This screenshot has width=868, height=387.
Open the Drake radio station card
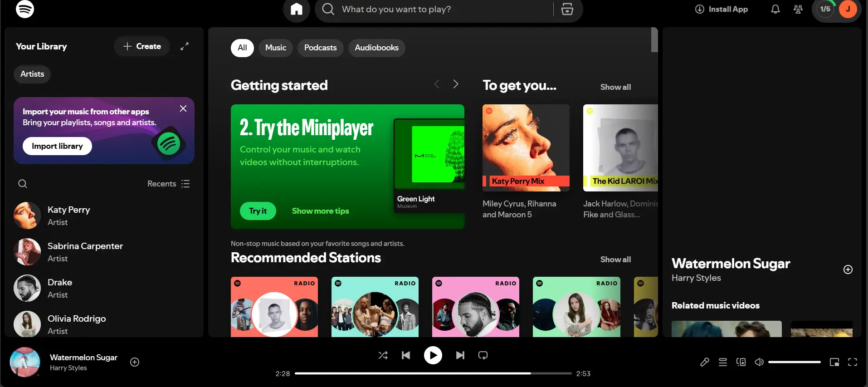pos(476,307)
